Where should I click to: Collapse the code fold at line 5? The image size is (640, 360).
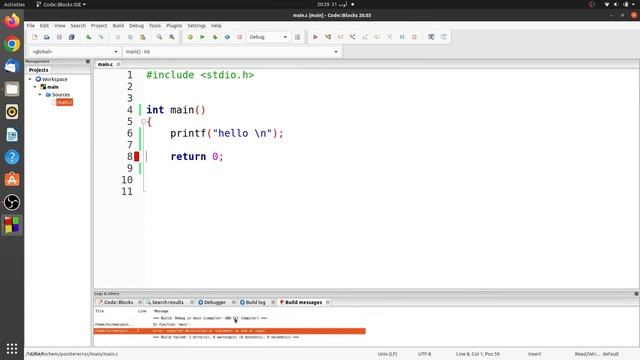(x=143, y=122)
